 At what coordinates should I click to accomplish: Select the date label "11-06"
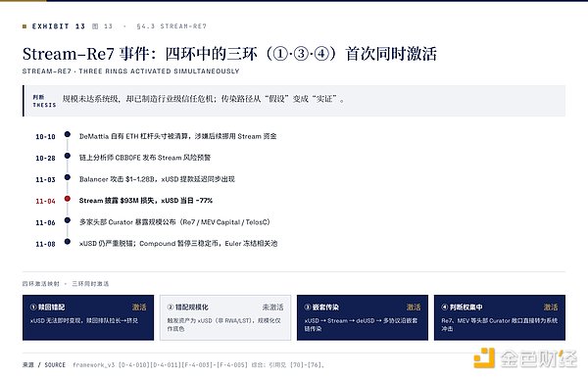coord(45,222)
